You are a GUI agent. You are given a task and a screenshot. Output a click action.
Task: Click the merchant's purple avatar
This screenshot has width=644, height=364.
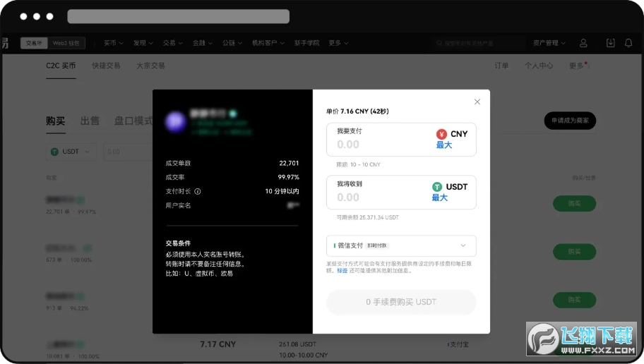[x=175, y=121]
